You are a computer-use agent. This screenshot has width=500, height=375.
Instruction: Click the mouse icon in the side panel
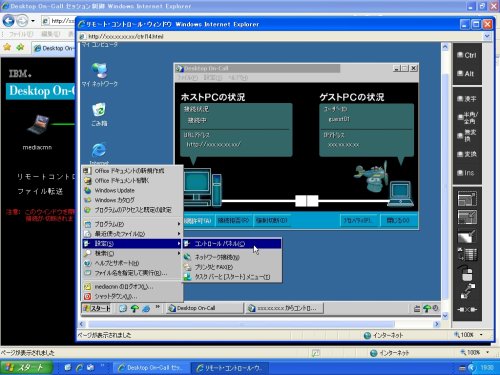pyautogui.click(x=467, y=273)
